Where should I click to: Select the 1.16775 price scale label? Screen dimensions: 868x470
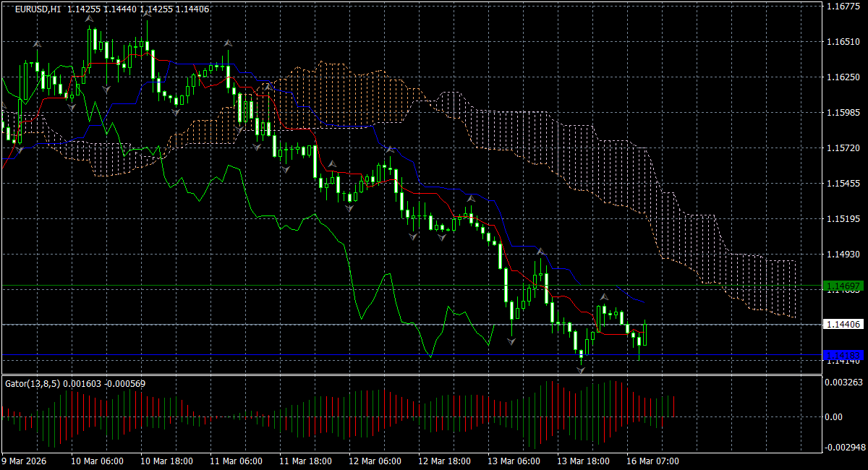point(844,7)
